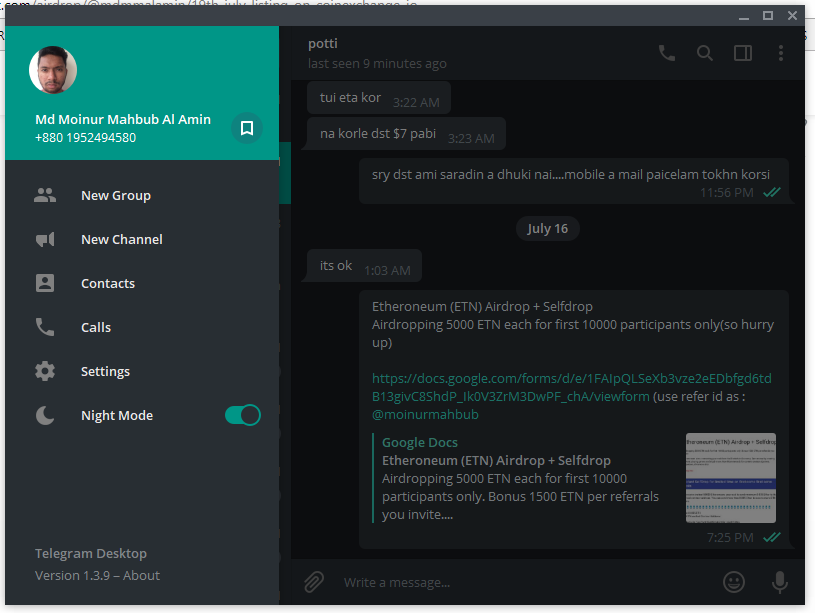Image resolution: width=815 pixels, height=613 pixels.
Task: Click the New Channel megaphone icon
Action: click(45, 239)
